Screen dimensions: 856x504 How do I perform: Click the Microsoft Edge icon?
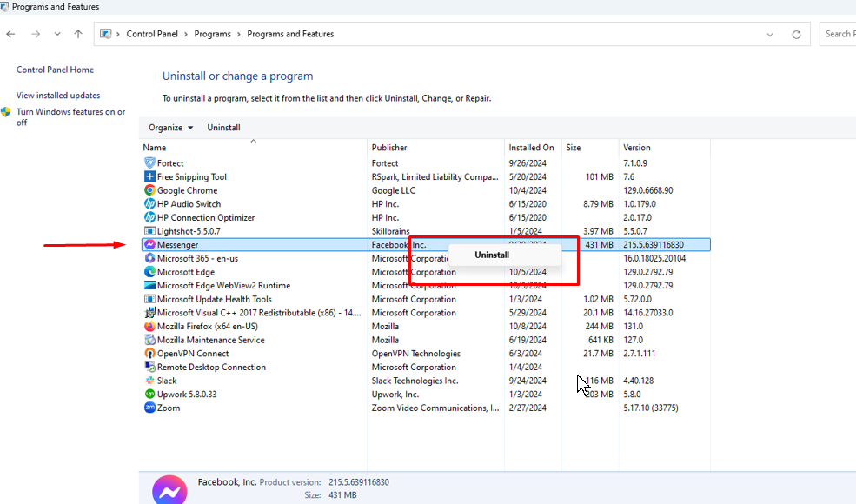[x=149, y=272]
